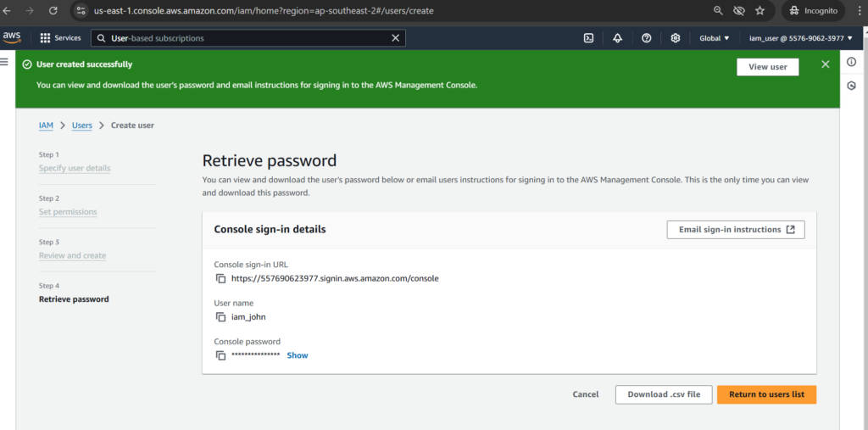The height and width of the screenshot is (430, 868).
Task: Copy the console sign-in URL
Action: 220,278
